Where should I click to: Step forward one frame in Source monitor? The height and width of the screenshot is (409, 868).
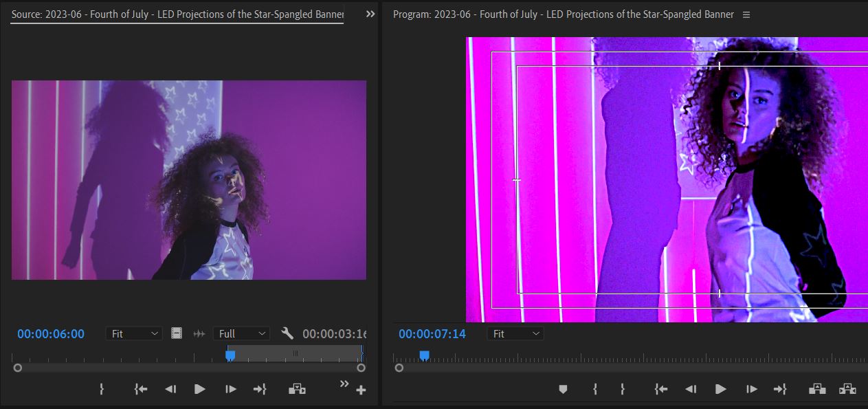(x=231, y=389)
